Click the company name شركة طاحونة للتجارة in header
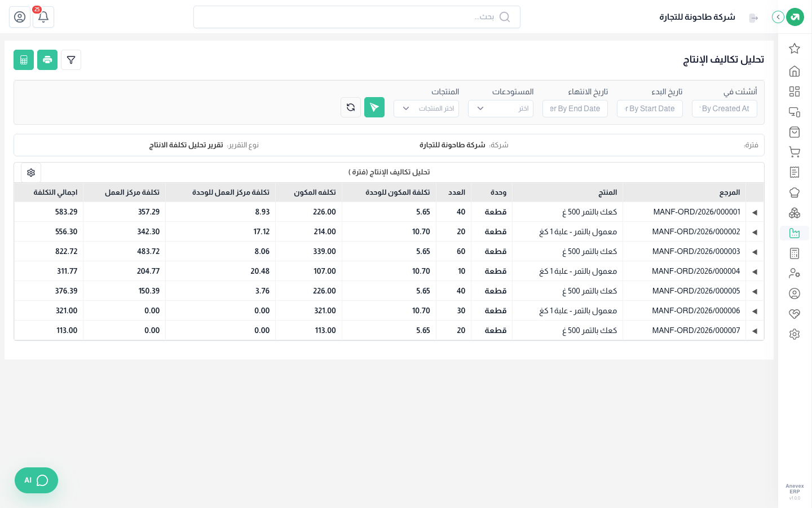The height and width of the screenshot is (508, 812). [698, 17]
